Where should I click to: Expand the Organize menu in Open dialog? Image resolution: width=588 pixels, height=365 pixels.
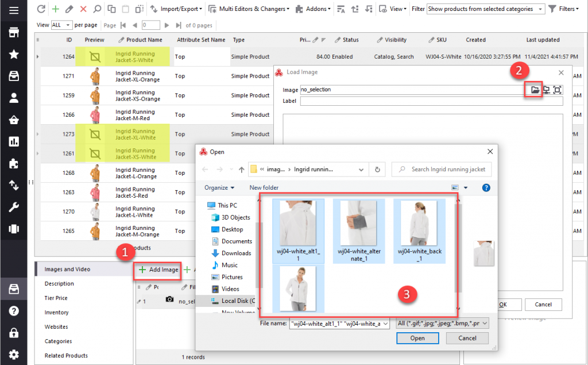pyautogui.click(x=219, y=187)
